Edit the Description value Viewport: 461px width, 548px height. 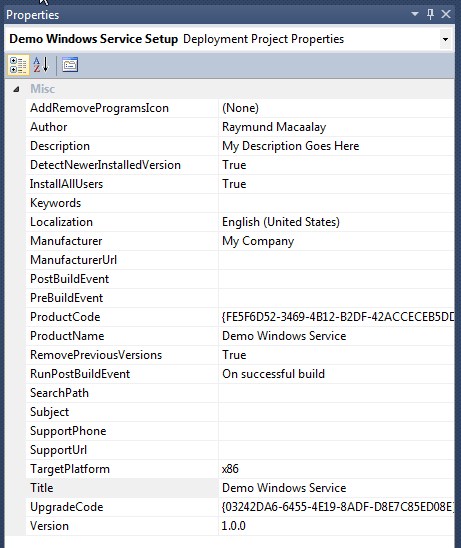336,146
